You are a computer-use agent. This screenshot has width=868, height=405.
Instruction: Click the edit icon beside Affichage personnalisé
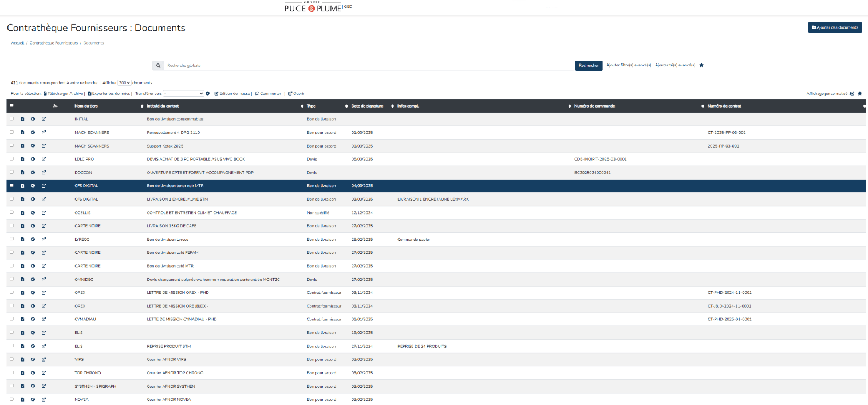852,93
